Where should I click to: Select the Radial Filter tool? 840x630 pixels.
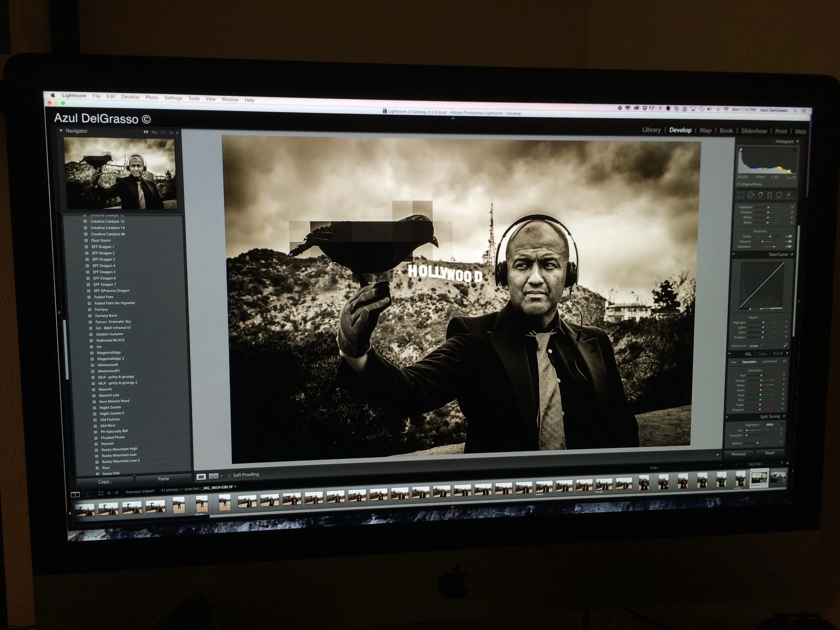779,195
